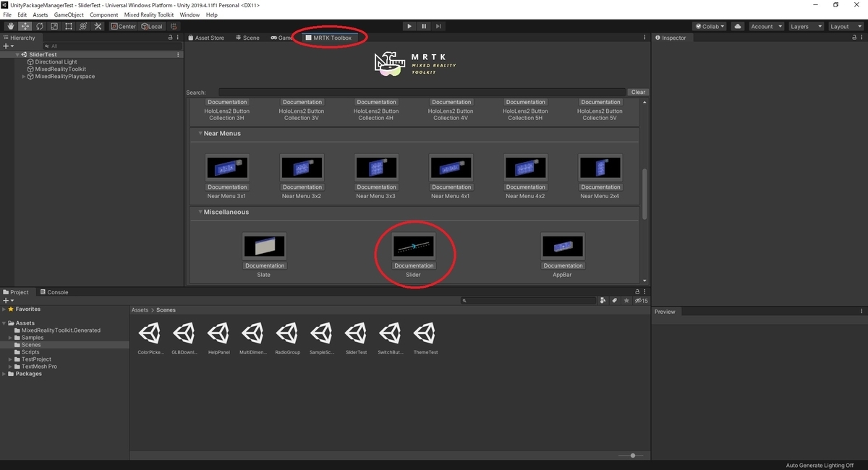
Task: Open Documentation for Slider
Action: 414,265
